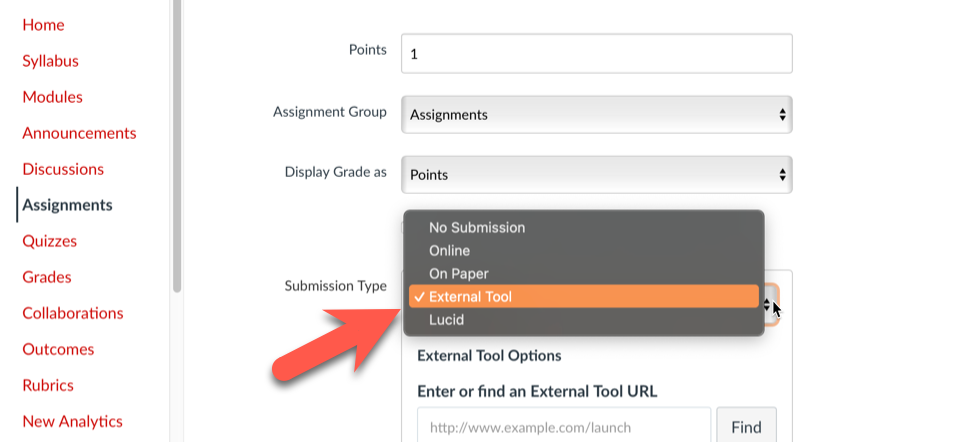The width and height of the screenshot is (970, 442).
Task: Open Rubrics from navigation
Action: tap(48, 385)
